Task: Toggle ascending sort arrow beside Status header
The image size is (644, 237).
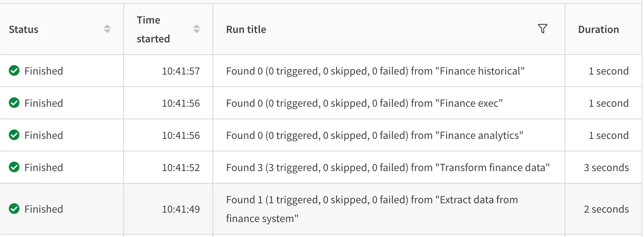Action: (x=107, y=26)
